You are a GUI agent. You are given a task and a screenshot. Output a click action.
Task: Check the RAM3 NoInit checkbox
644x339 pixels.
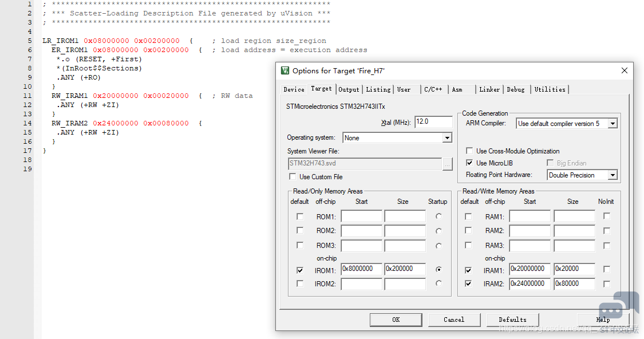(607, 246)
